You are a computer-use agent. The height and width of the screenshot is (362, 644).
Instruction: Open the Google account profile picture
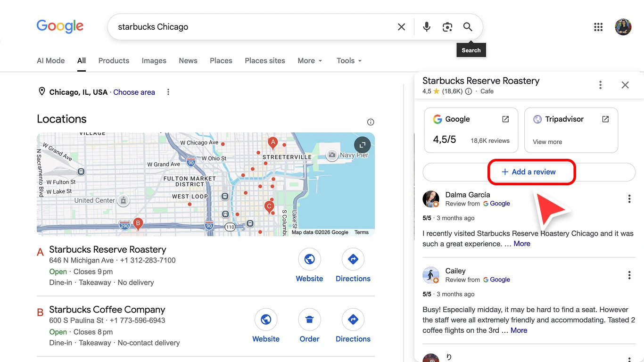click(x=623, y=27)
